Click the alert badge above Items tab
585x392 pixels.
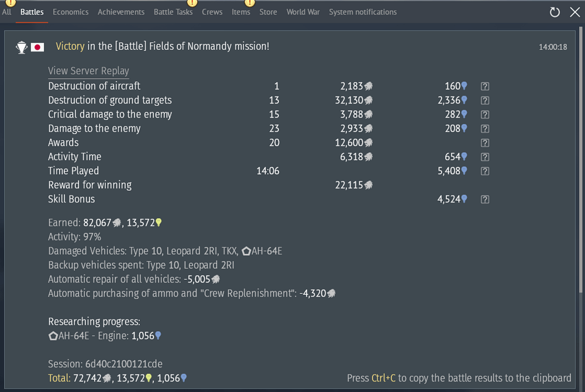pyautogui.click(x=250, y=3)
